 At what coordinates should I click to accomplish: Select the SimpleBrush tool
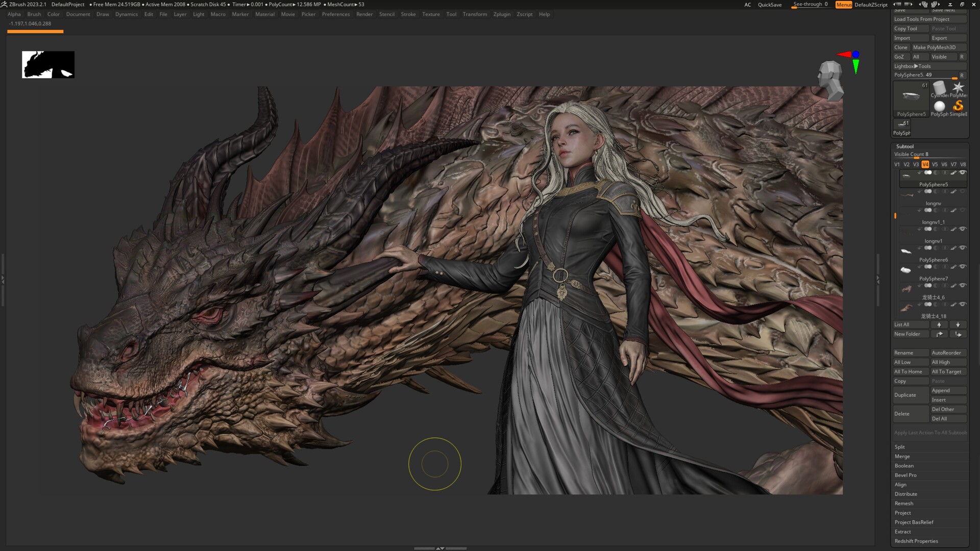point(958,106)
